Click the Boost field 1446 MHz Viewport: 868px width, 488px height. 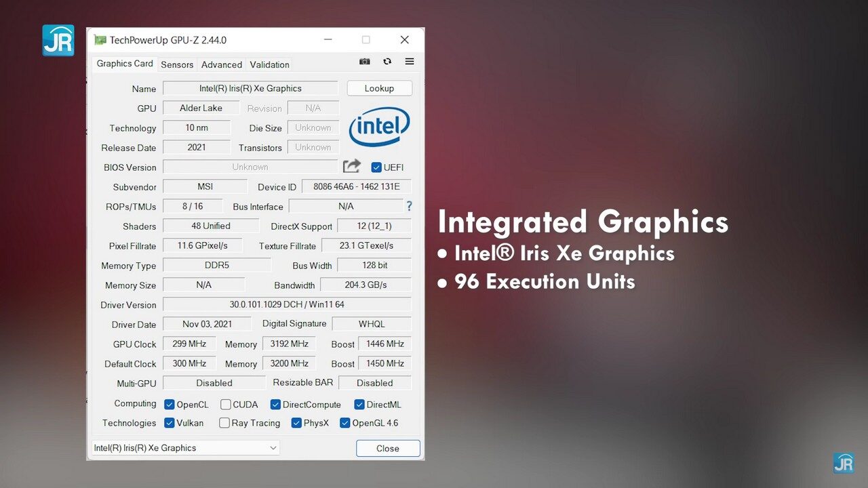[384, 344]
